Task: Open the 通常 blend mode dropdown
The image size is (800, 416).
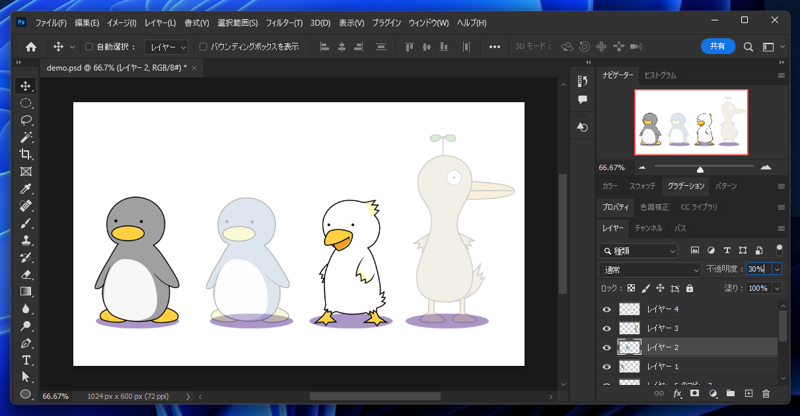Action: (x=650, y=270)
